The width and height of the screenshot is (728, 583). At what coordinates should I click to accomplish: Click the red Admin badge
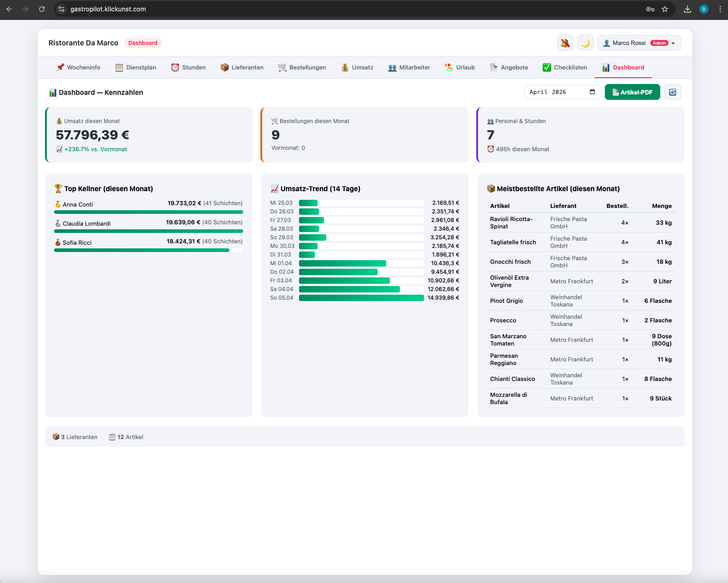coord(659,43)
